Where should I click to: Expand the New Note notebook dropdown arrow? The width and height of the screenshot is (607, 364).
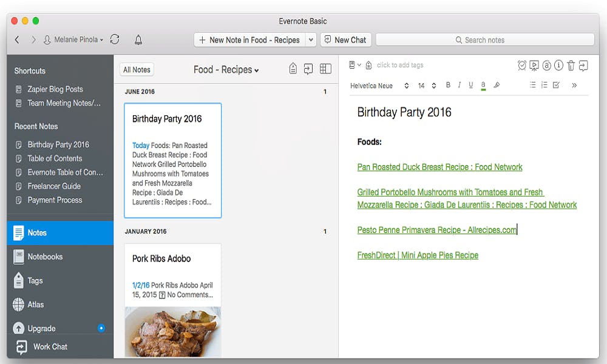(311, 40)
